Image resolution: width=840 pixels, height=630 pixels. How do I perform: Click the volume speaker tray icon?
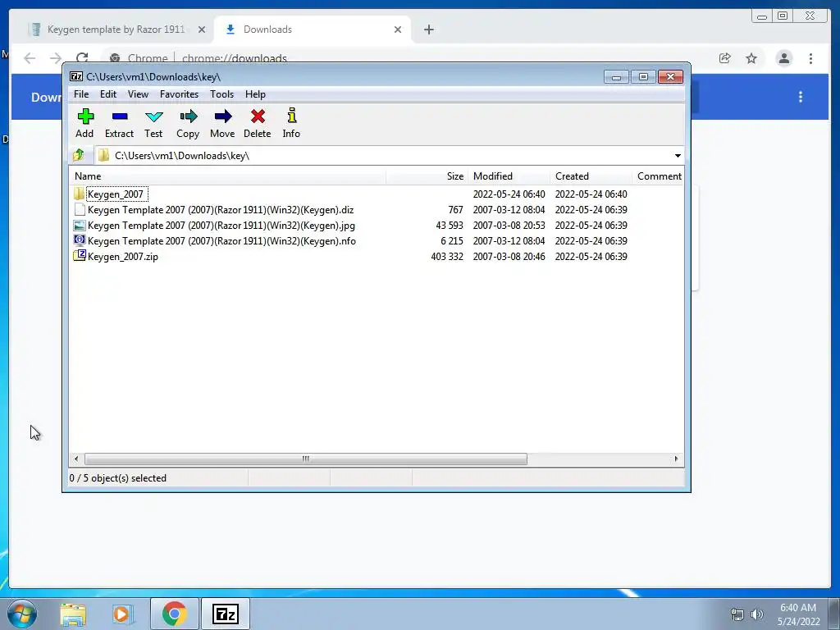pyautogui.click(x=757, y=614)
